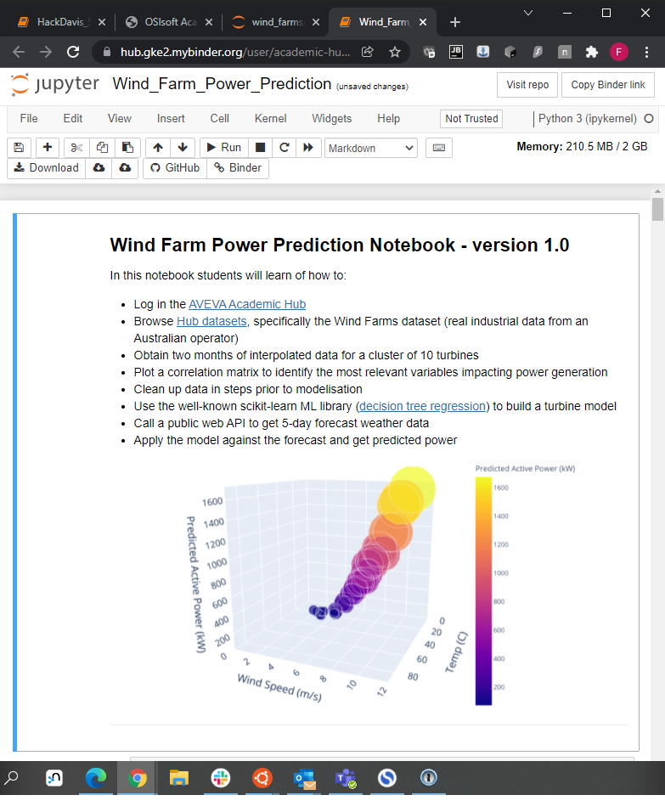Move selected cell up with arrow
665x812 pixels.
click(x=158, y=148)
